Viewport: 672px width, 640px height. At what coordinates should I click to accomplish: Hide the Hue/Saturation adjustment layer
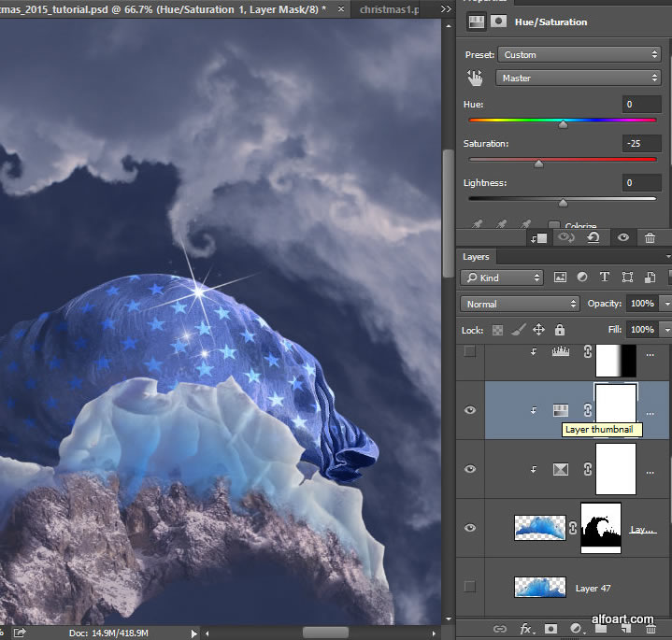click(470, 410)
